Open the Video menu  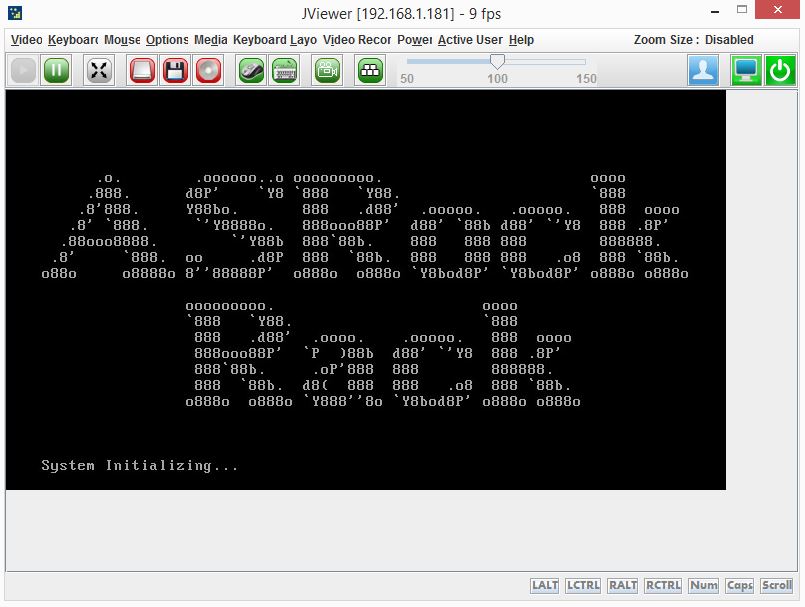coord(26,40)
